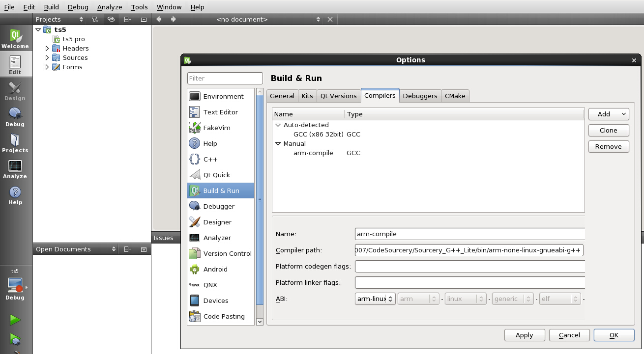Expand the Headers folder in project tree
Screen dimensions: 644x354
tap(47, 48)
